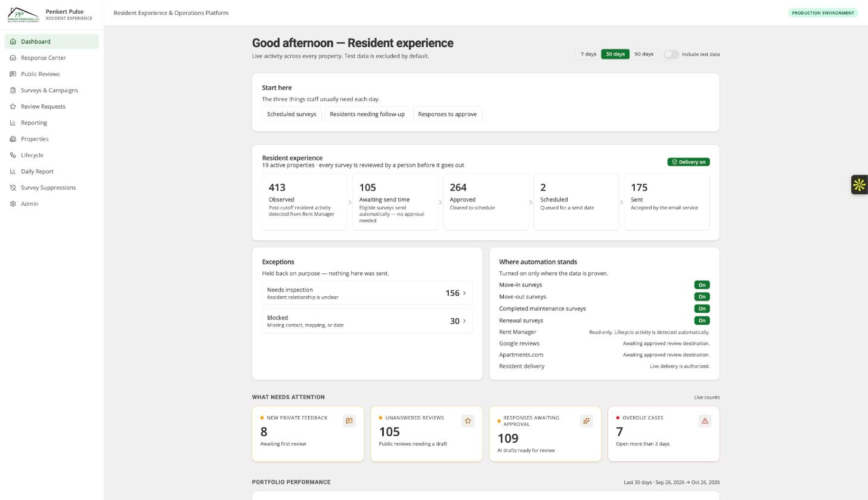This screenshot has height=500, width=868.
Task: Click the Penkert Properties logo
Action: pyautogui.click(x=23, y=14)
